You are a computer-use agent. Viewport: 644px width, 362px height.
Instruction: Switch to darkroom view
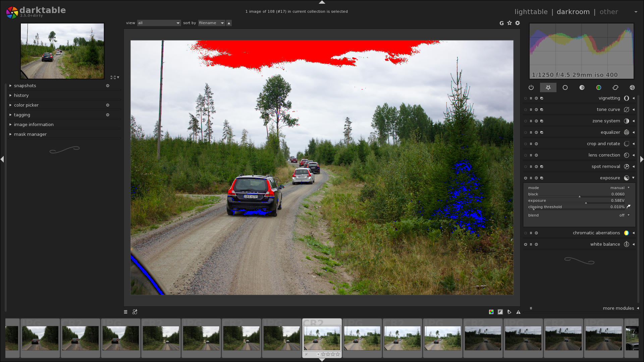[x=573, y=12]
